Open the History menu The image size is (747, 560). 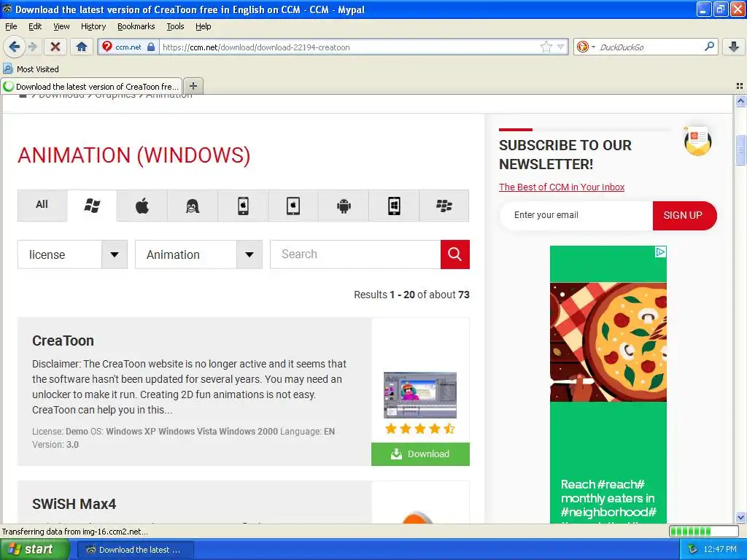pos(93,26)
